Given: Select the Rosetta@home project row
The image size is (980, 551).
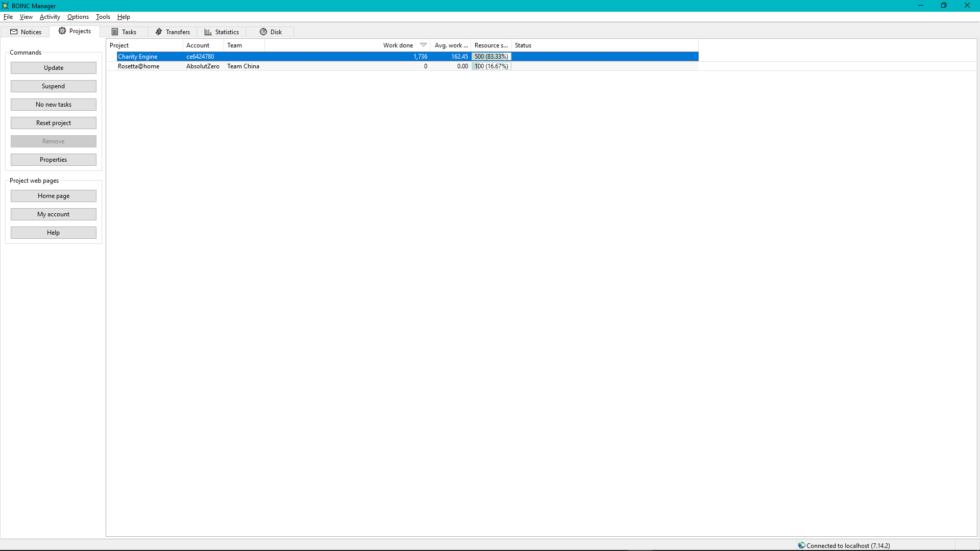Looking at the screenshot, I should coord(403,66).
